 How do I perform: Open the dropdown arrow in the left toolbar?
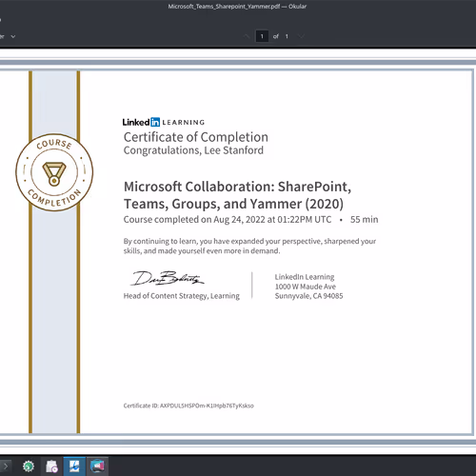point(13,36)
